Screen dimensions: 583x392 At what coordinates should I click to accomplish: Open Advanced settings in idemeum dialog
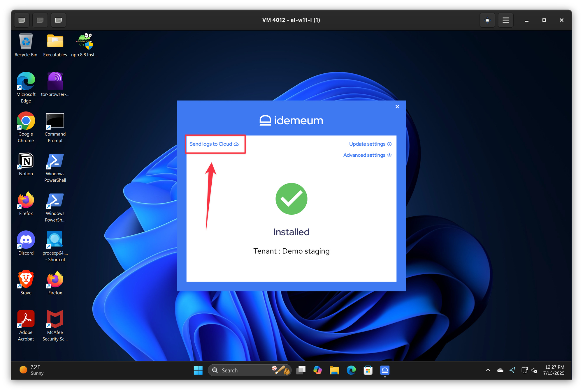pos(367,155)
